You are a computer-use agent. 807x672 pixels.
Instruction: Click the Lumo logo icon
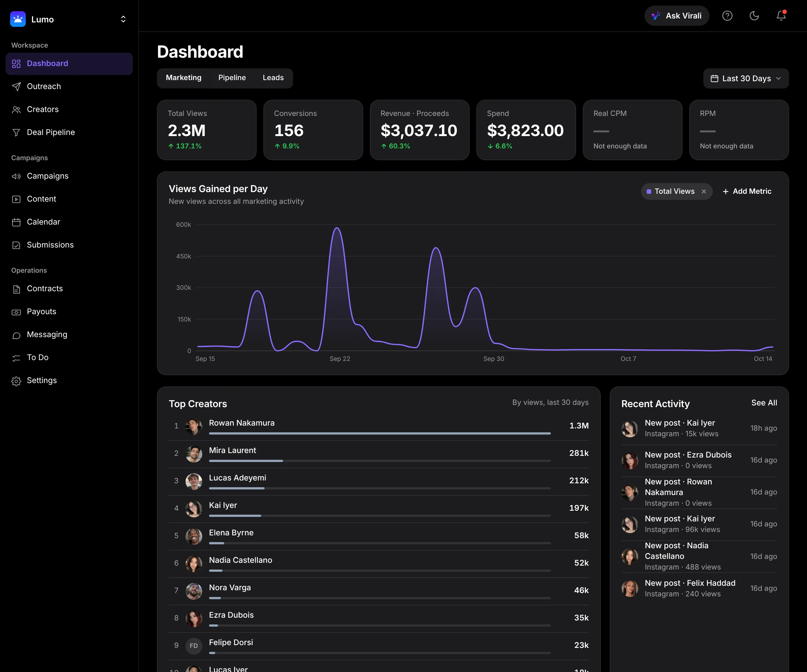(x=18, y=19)
